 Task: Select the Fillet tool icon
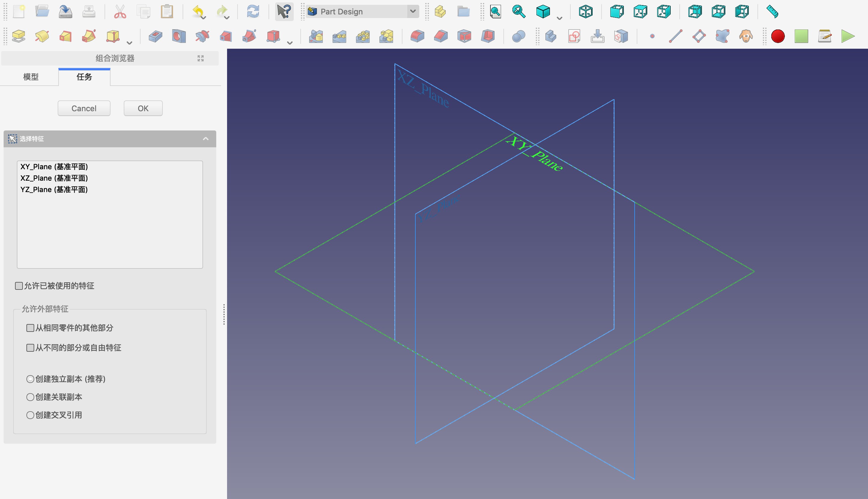click(417, 36)
